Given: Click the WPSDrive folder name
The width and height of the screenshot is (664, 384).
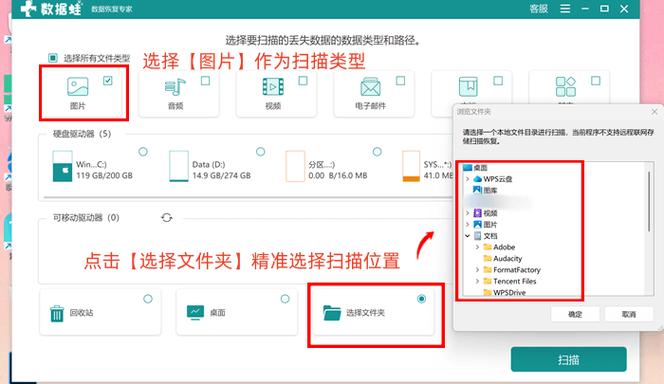Looking at the screenshot, I should (509, 293).
